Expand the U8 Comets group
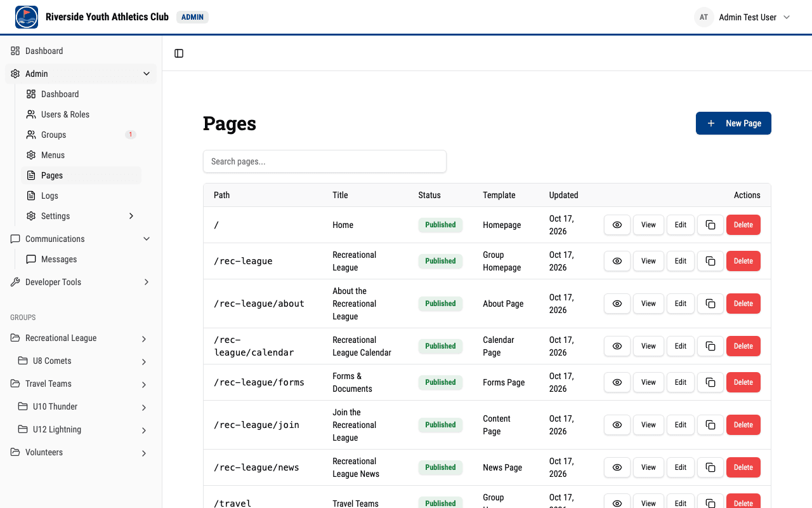Viewport: 812px width, 508px height. coord(144,361)
